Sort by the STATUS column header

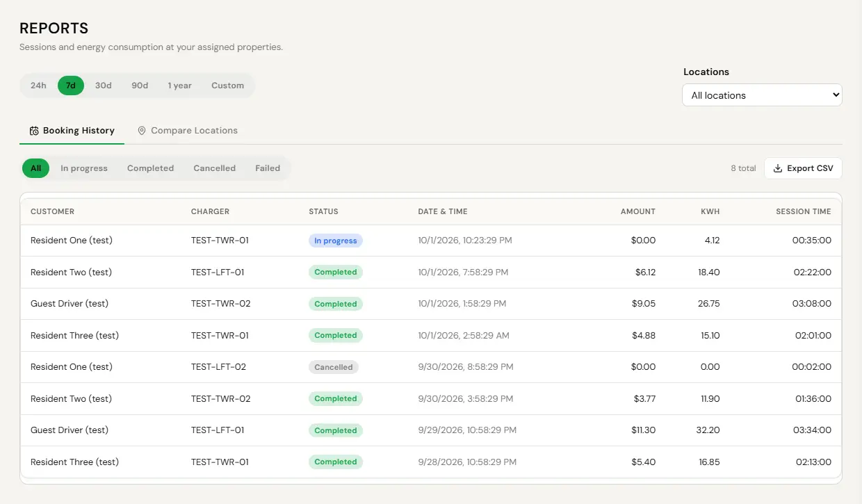click(x=323, y=211)
